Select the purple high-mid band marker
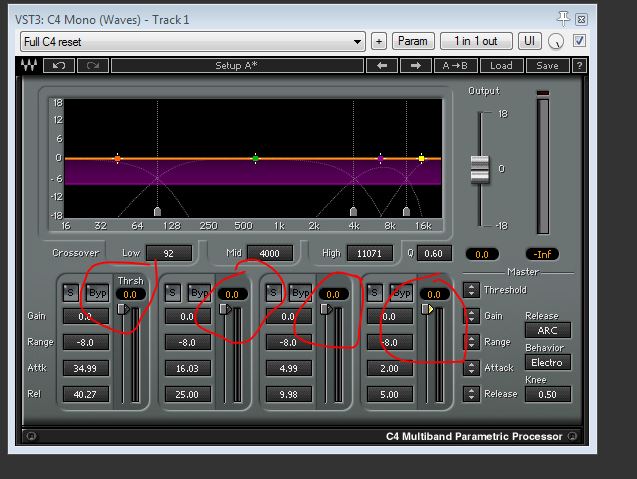Viewport: 637px width, 479px height. (380, 158)
